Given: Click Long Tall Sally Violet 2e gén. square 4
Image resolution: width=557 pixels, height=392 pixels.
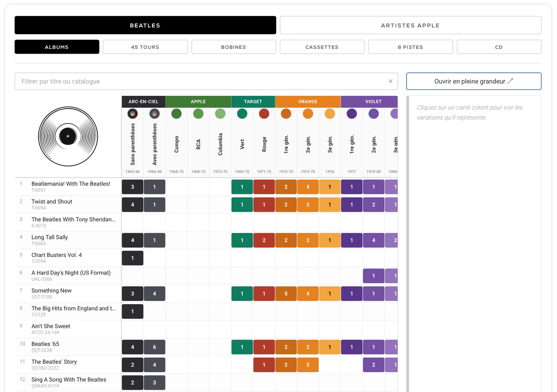Looking at the screenshot, I should (373, 240).
